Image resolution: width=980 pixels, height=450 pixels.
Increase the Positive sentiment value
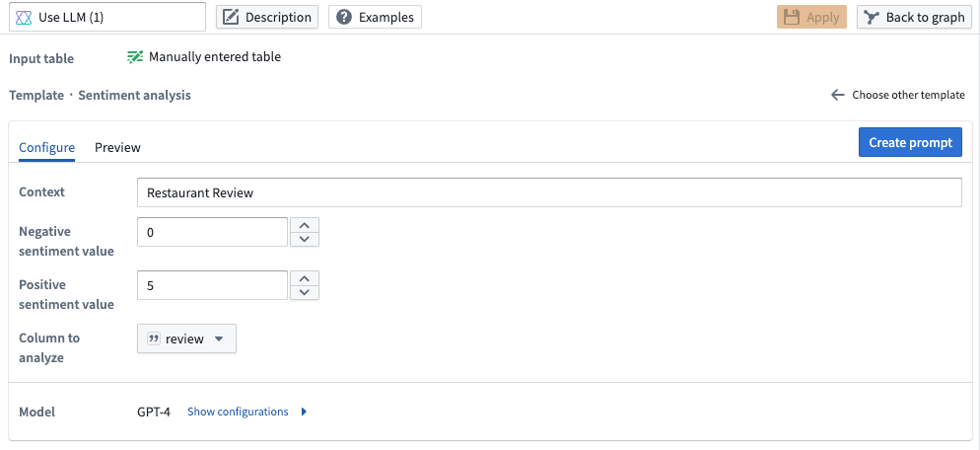[305, 278]
